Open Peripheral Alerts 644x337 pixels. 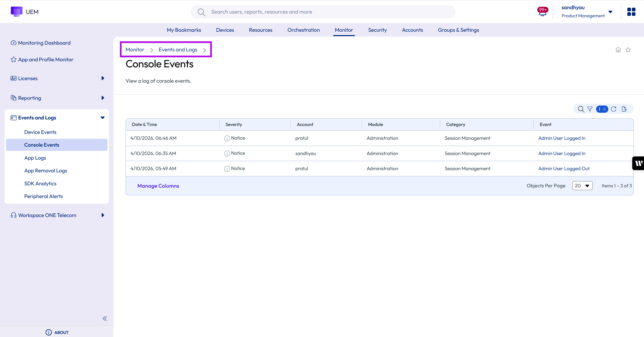[x=44, y=196]
